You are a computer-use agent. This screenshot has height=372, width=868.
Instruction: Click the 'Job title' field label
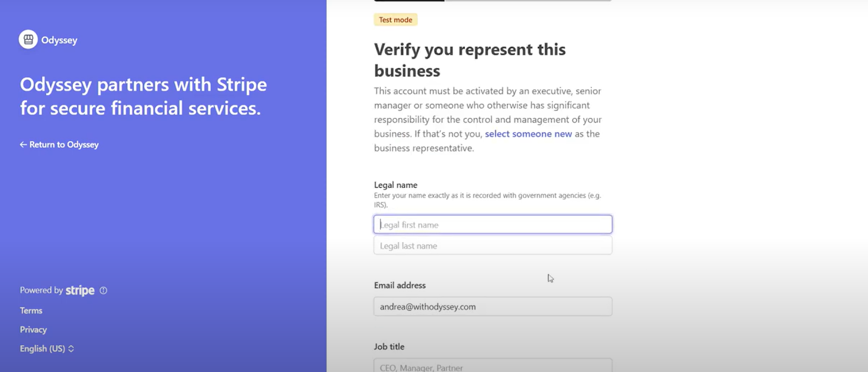pyautogui.click(x=389, y=346)
